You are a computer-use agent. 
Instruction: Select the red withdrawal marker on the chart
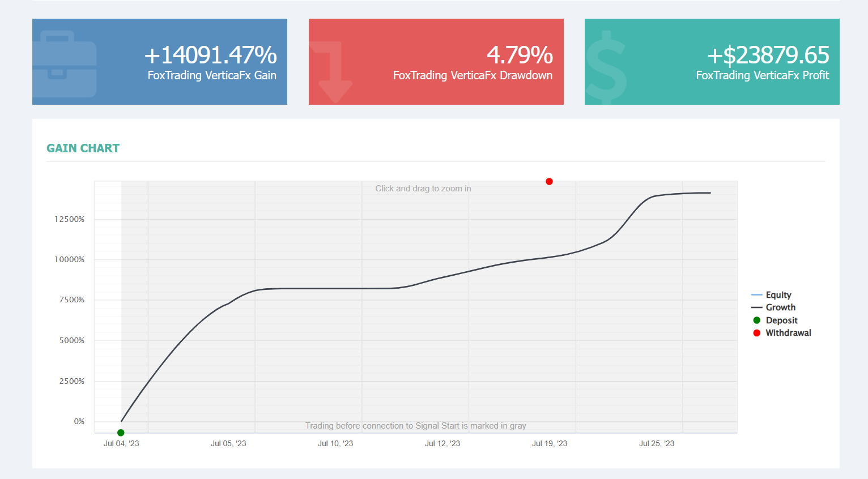tap(549, 182)
